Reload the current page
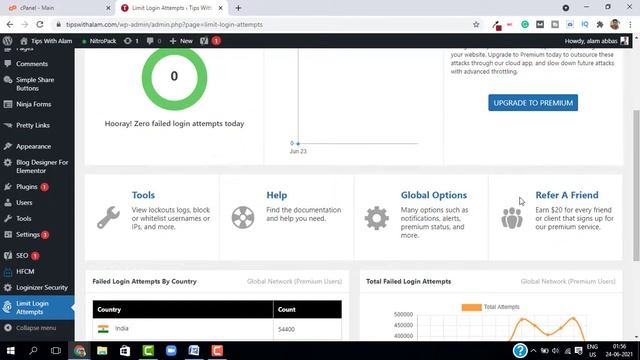Viewport: 640px width, 360px height. click(x=40, y=24)
